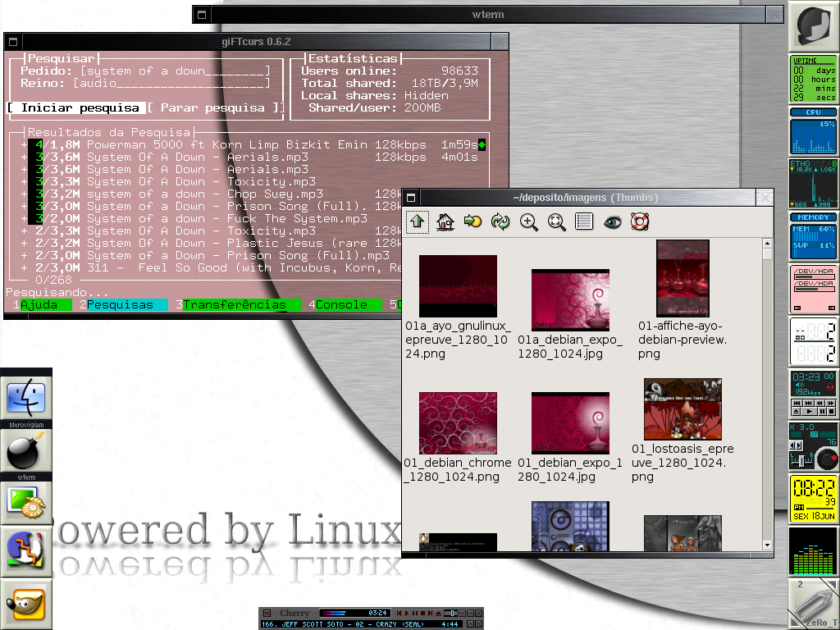Click stop in dock applet player

click(x=832, y=412)
